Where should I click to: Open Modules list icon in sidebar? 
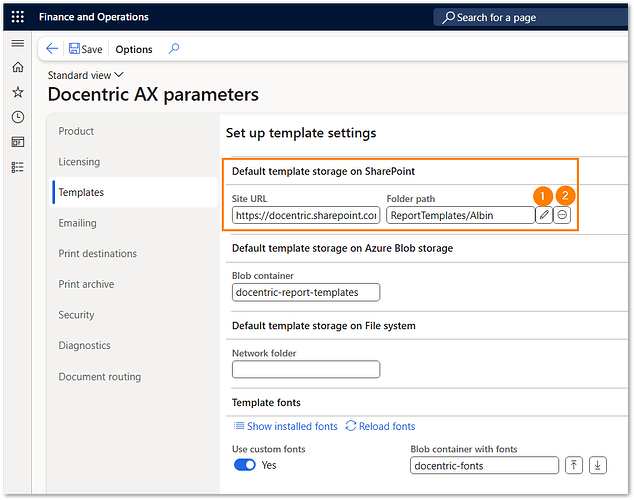(17, 167)
